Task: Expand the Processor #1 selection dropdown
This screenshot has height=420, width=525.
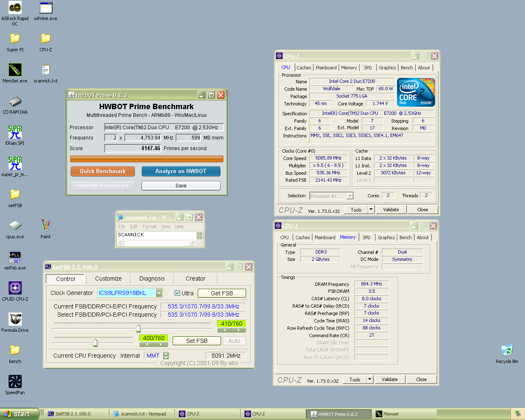Action: coord(350,196)
